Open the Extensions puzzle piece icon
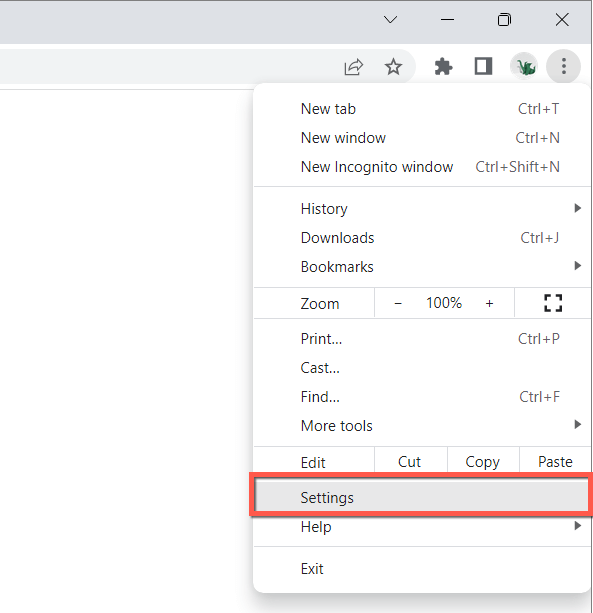Viewport: 593px width, 613px height. (443, 66)
